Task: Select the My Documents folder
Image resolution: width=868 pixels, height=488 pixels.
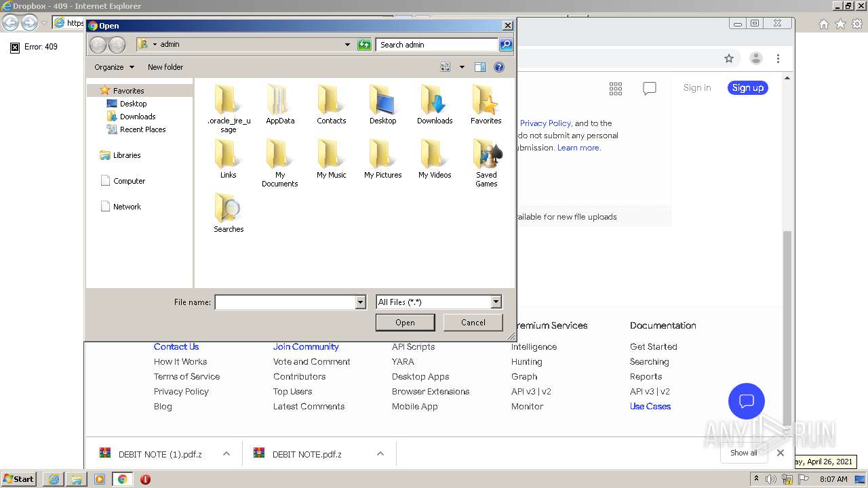Action: coord(280,163)
